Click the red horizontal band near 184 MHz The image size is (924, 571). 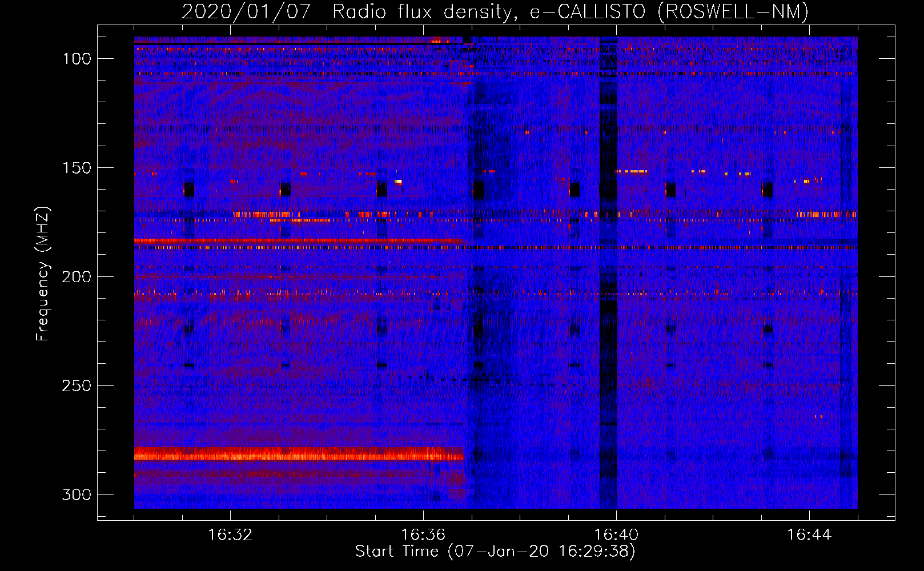click(300, 241)
